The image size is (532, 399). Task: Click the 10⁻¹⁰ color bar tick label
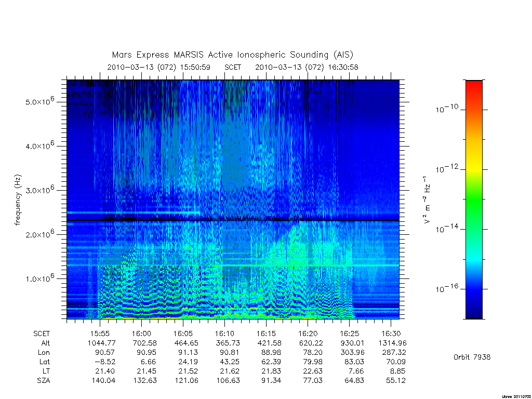[x=447, y=109]
